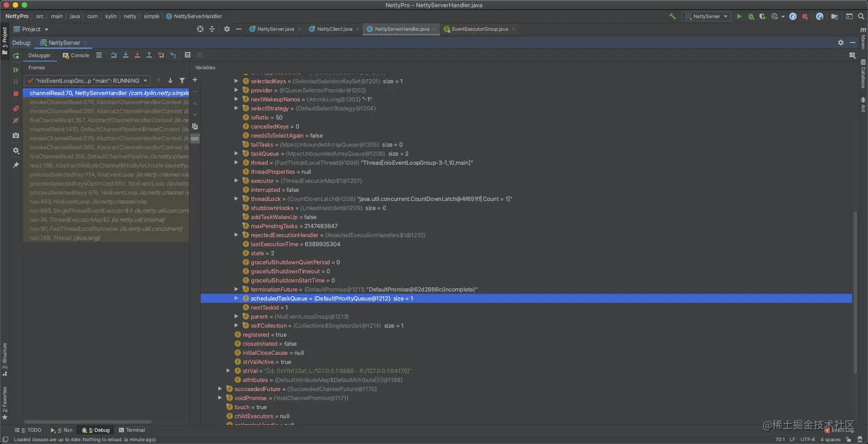
Task: Click the Step Into debugger icon
Action: (x=126, y=55)
